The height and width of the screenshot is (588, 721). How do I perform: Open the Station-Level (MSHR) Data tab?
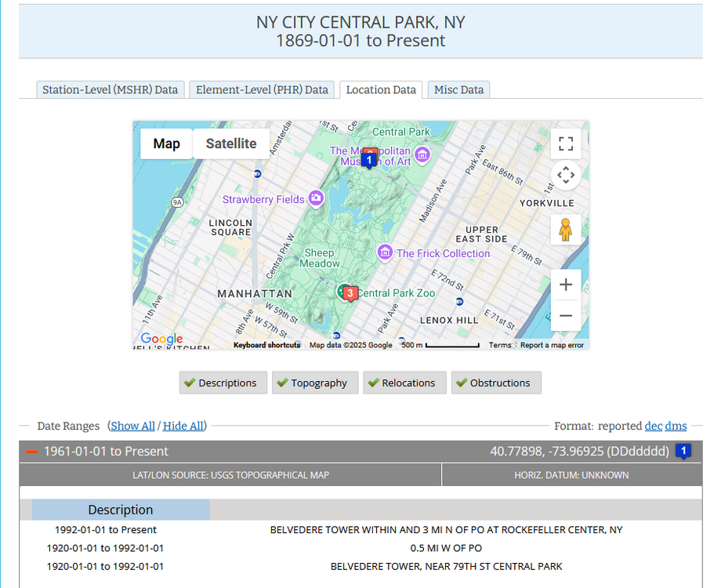coord(111,89)
